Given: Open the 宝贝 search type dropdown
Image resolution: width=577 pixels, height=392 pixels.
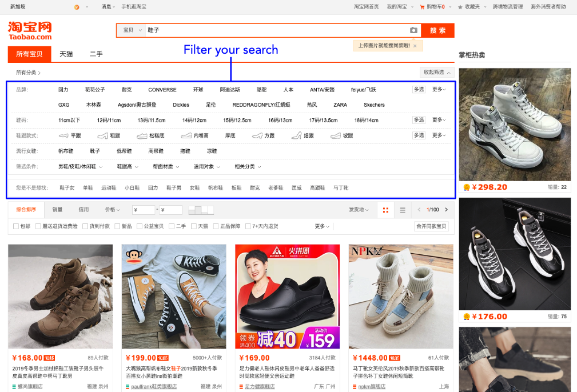Looking at the screenshot, I should tap(132, 30).
